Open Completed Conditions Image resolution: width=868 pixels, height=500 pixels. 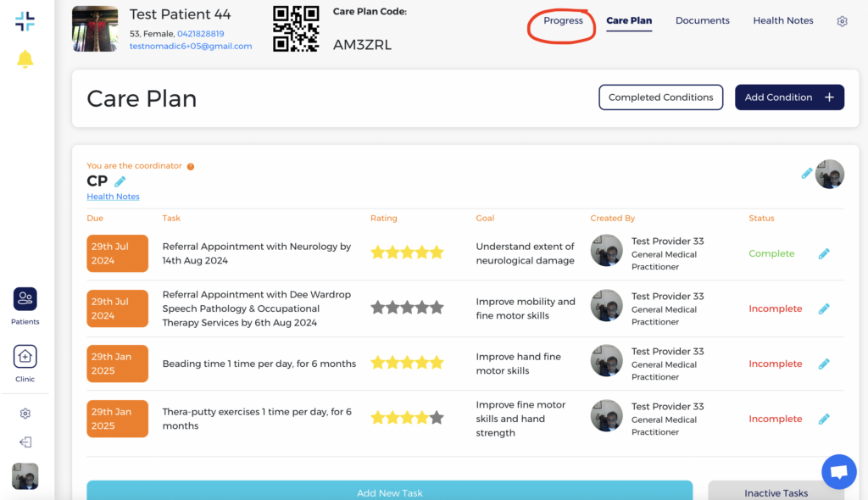click(x=660, y=97)
